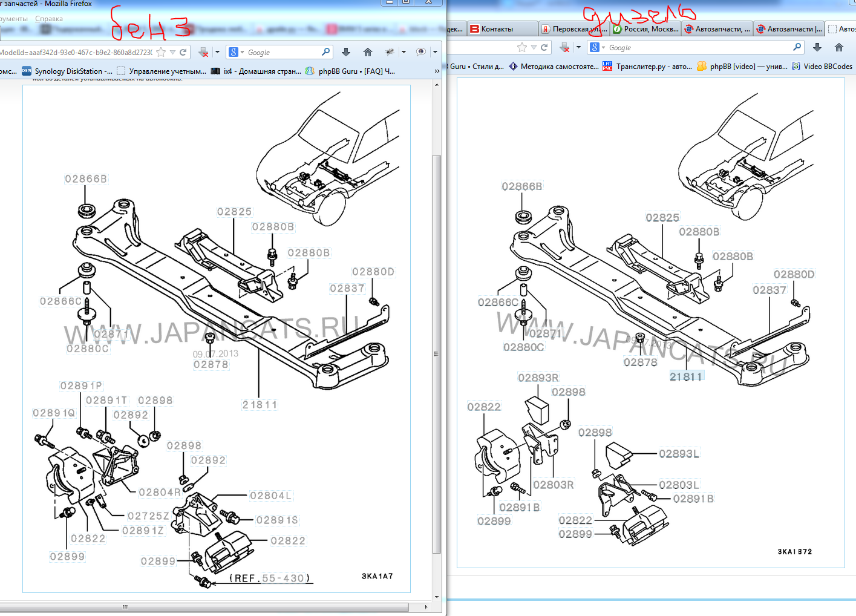Go to Home page in left browser
The image size is (856, 616).
tap(367, 53)
